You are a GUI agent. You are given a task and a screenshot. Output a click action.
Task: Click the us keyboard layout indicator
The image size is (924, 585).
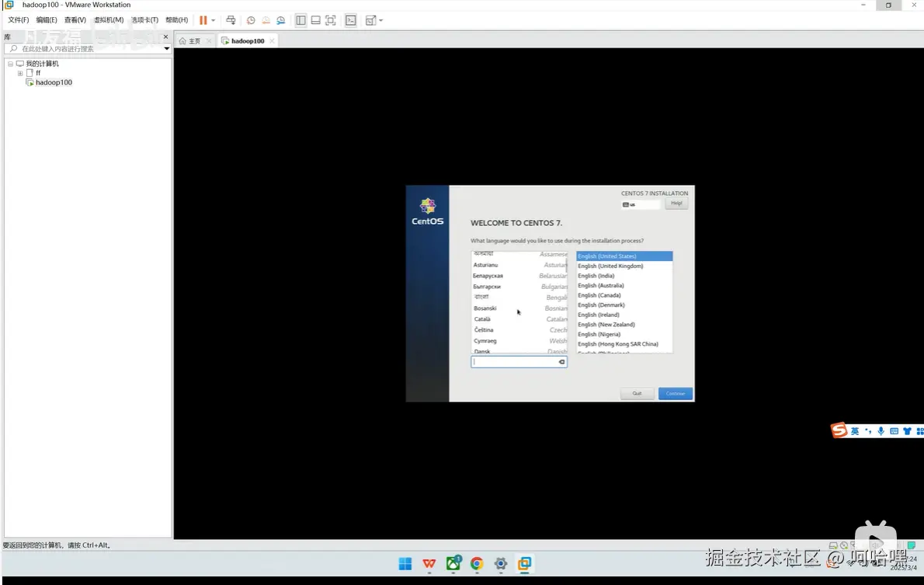[641, 204]
